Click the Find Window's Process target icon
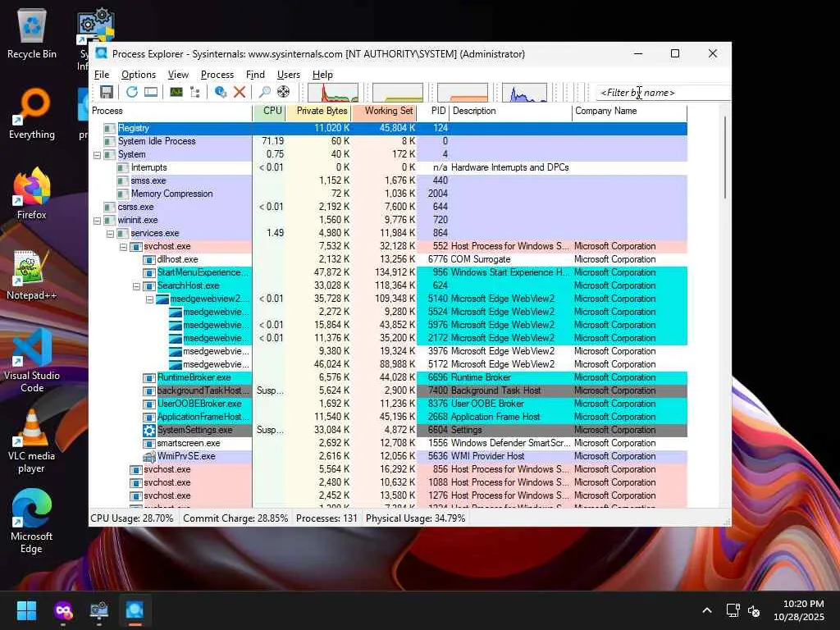 click(283, 92)
